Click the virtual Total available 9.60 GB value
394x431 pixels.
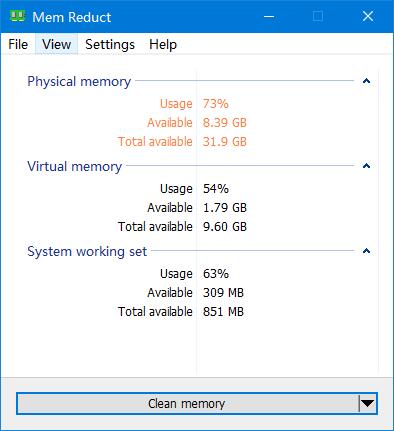(225, 227)
